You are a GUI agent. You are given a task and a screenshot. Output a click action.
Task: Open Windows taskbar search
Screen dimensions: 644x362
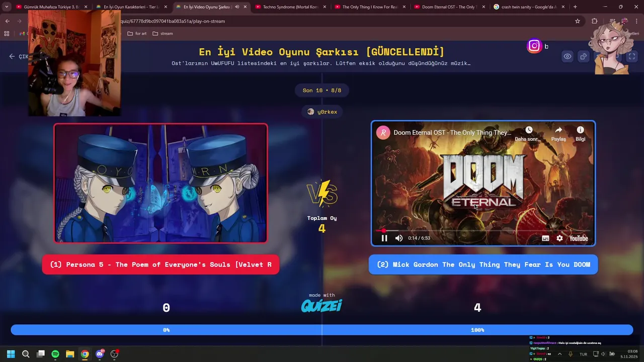coord(26,354)
